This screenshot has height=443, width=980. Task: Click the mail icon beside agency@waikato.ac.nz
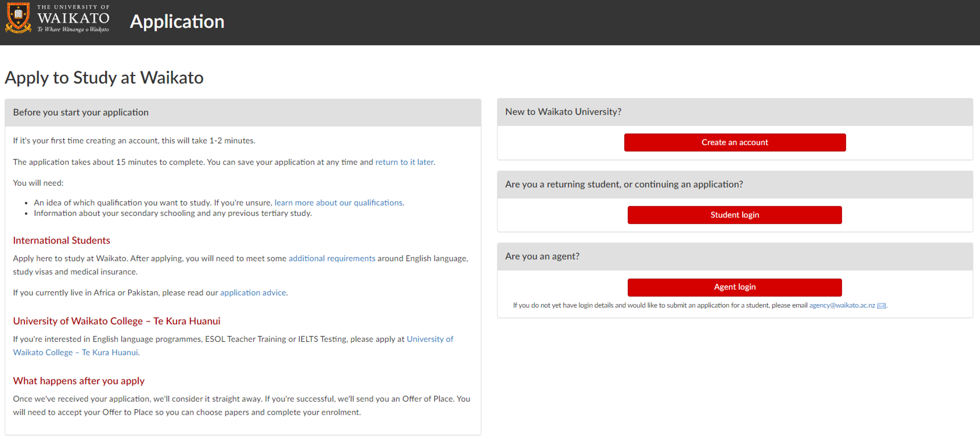881,306
